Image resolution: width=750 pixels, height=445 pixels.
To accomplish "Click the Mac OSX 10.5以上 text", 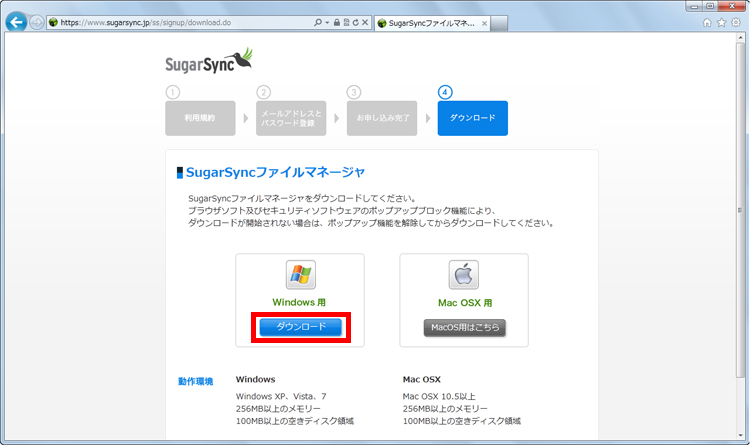I will tap(439, 396).
